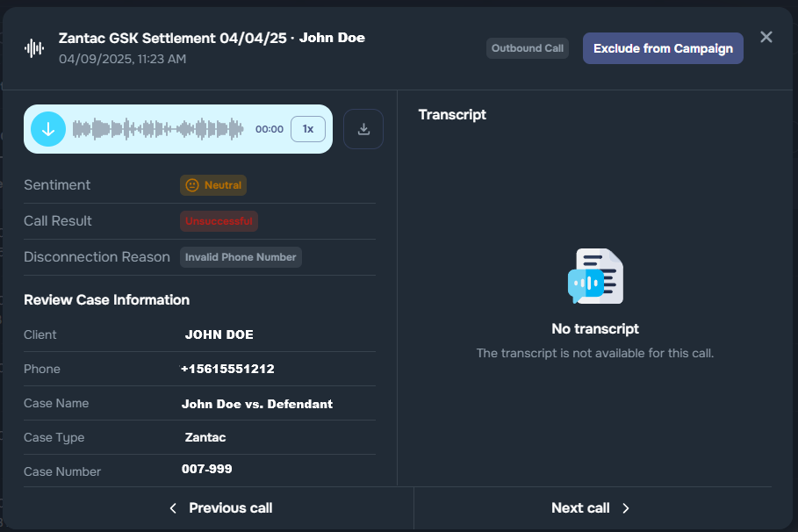The image size is (798, 532).
Task: Toggle the Outbound Call label
Action: [527, 48]
